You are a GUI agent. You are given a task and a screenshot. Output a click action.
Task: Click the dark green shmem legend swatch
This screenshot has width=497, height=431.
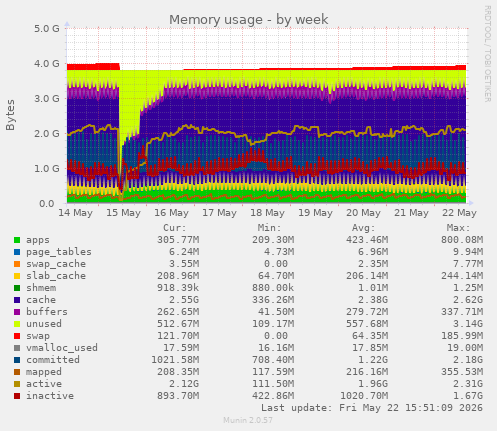17,288
